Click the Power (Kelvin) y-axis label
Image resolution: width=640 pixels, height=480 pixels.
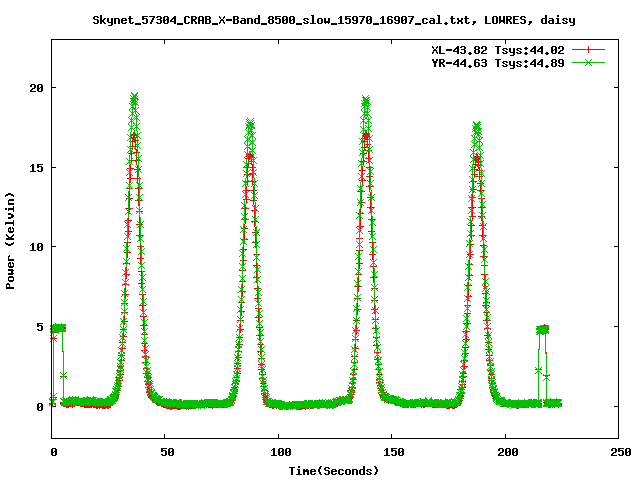coord(11,238)
